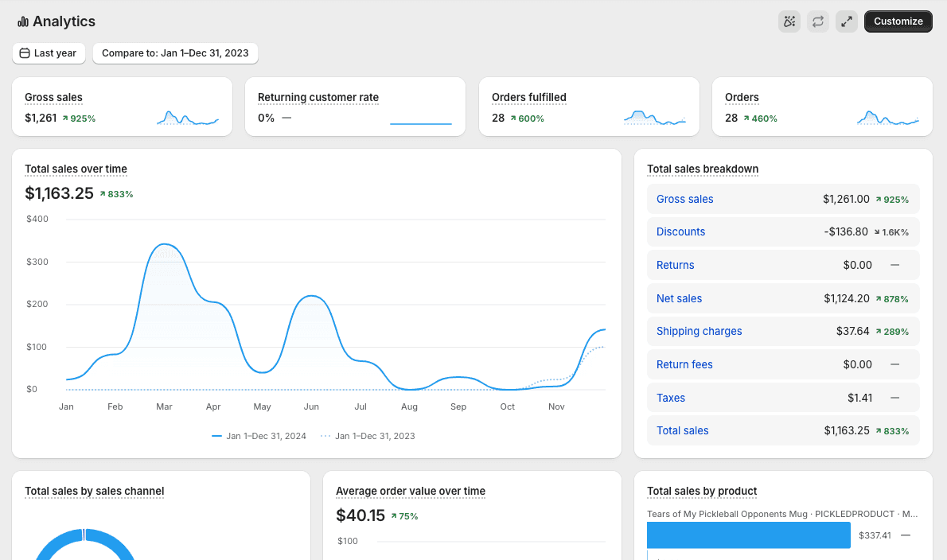This screenshot has height=560, width=947.
Task: Open the Shipping charges link
Action: click(x=699, y=331)
